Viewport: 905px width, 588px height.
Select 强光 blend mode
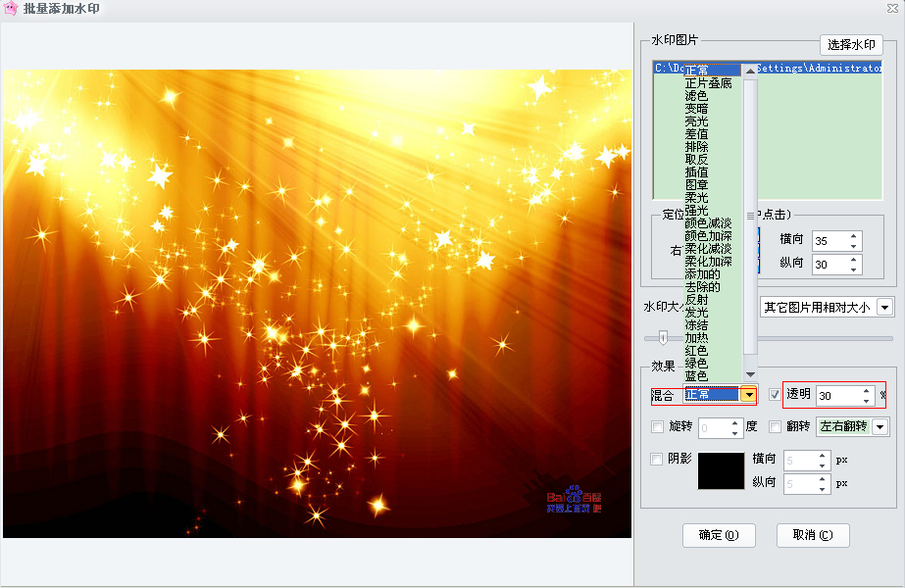pyautogui.click(x=696, y=210)
